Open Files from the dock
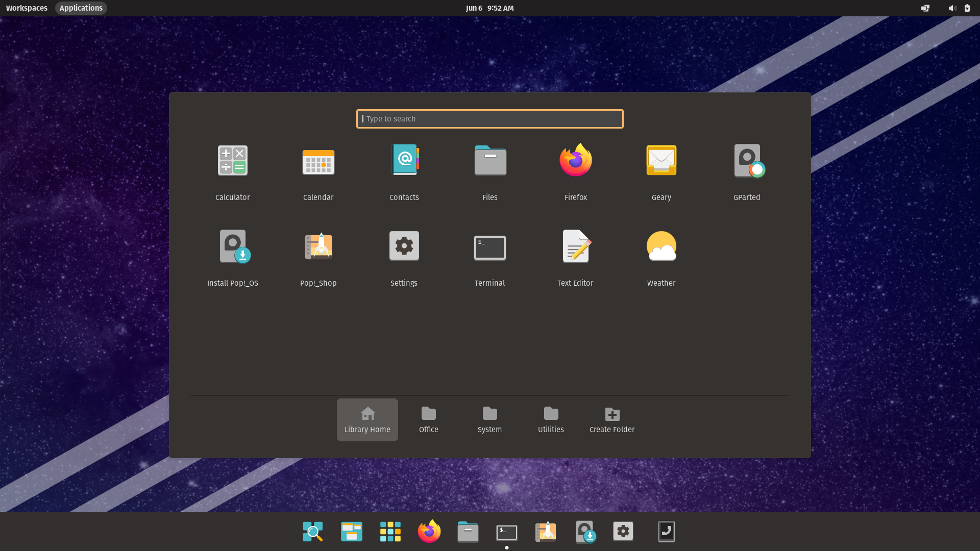Image resolution: width=980 pixels, height=551 pixels. (468, 532)
